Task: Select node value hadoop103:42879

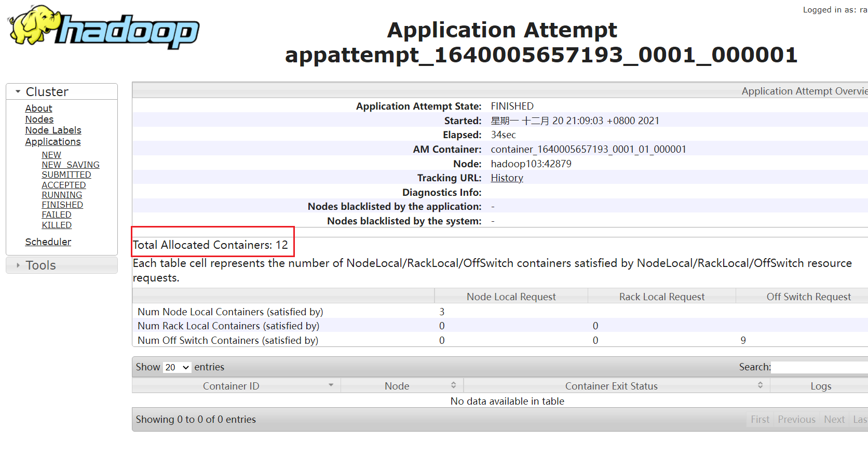Action: point(531,164)
